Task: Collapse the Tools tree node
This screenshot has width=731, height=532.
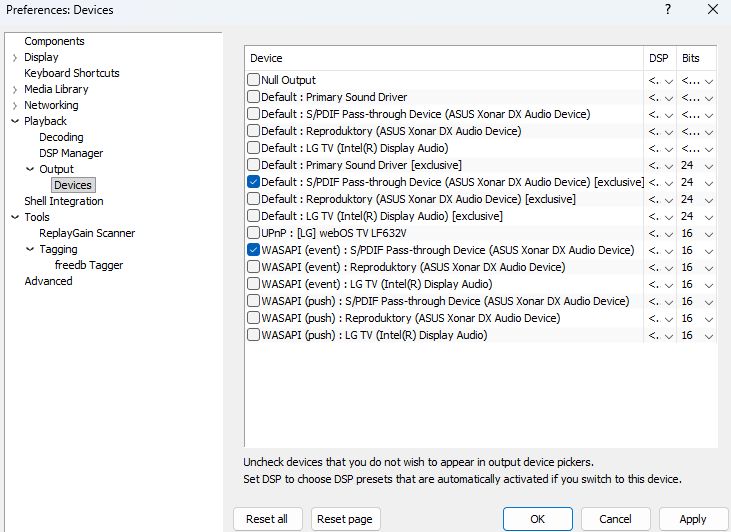Action: click(x=15, y=217)
